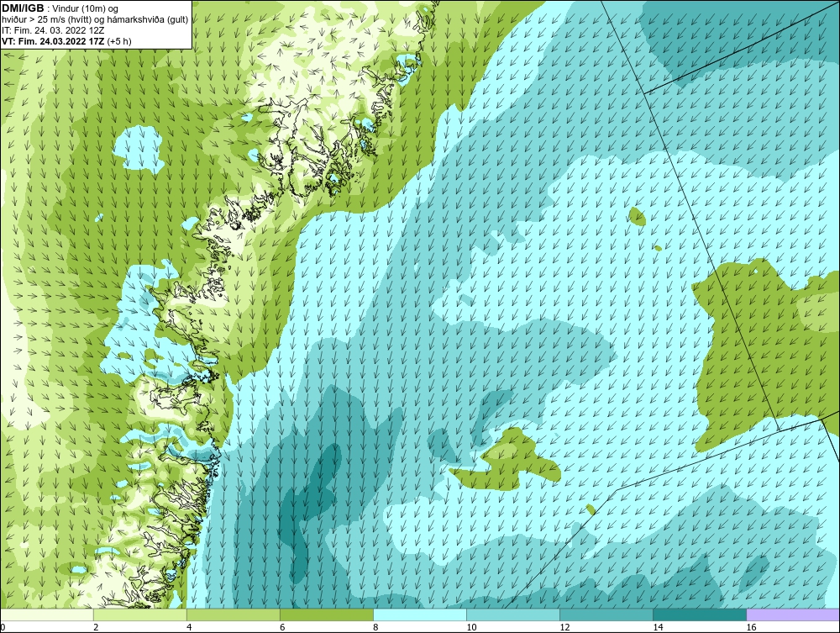This screenshot has width=840, height=633.
Task: Click the purple swatch above 16 m/s
Action: pyautogui.click(x=793, y=615)
